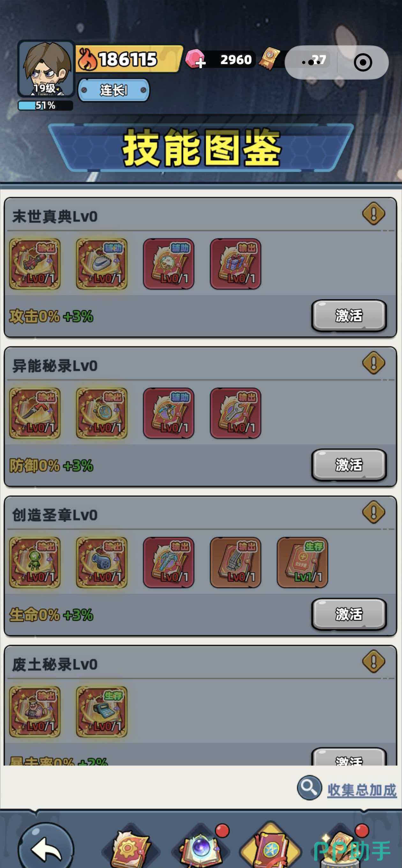Viewport: 402px width, 868px height.
Task: Open the player avatar profile
Action: tap(46, 69)
